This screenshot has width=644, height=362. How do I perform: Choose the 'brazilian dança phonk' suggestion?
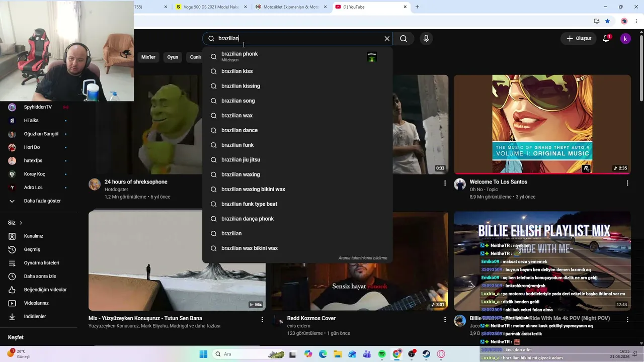[297, 219]
